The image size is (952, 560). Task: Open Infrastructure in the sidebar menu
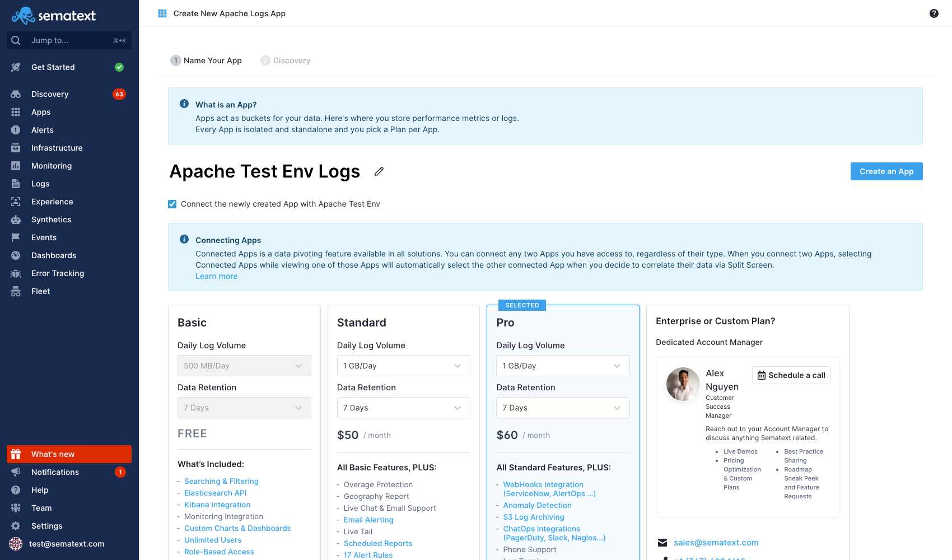pyautogui.click(x=69, y=148)
